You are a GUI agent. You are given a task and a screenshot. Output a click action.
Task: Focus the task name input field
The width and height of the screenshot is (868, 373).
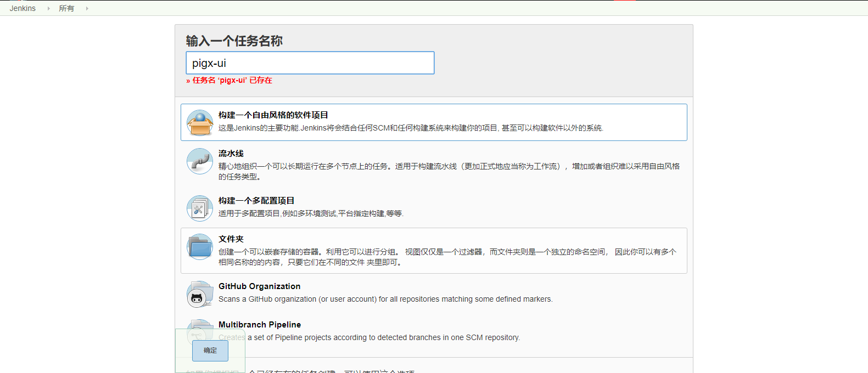[x=310, y=63]
